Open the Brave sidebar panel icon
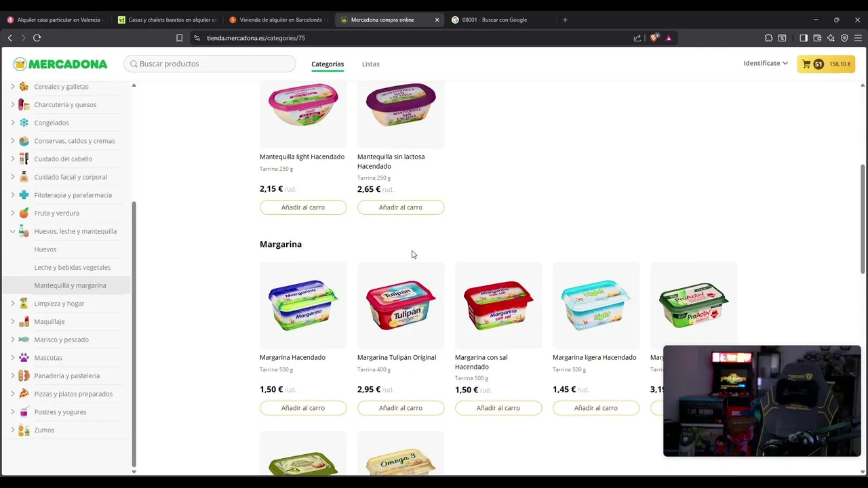 tap(804, 38)
